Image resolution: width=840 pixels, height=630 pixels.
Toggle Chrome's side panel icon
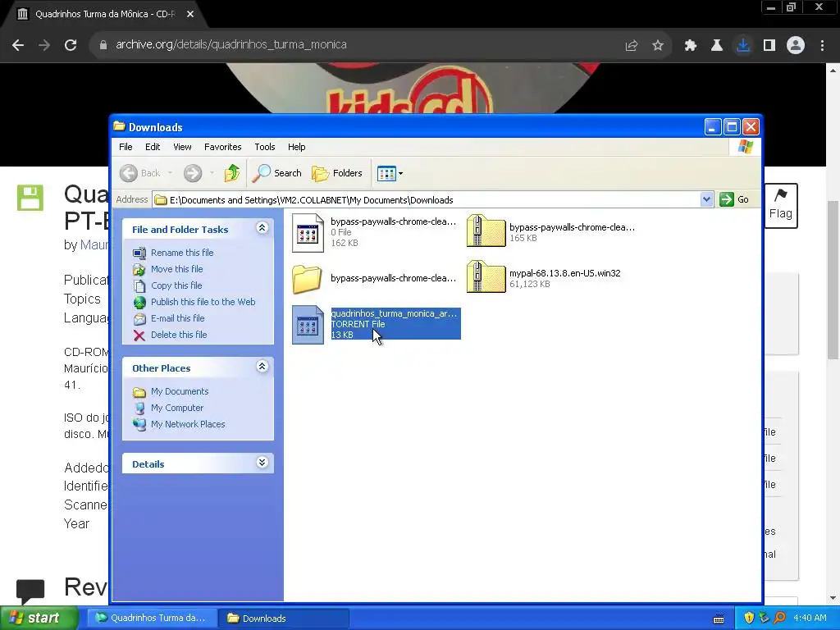pos(769,46)
